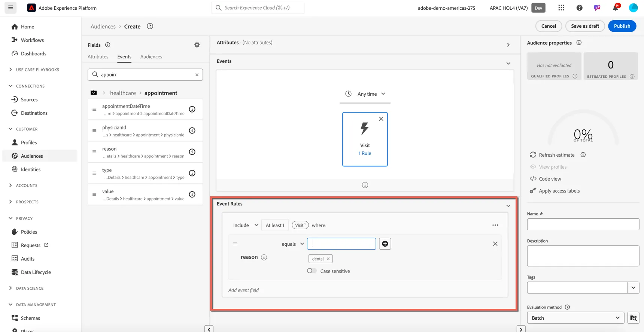This screenshot has height=332, width=644.
Task: Click the Description text area
Action: click(x=583, y=256)
